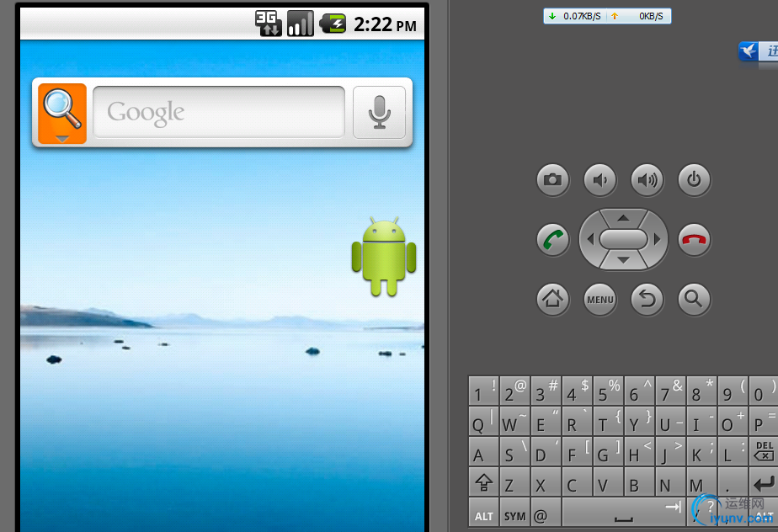Click the green call button
Screen dimensions: 778x532
[552, 240]
